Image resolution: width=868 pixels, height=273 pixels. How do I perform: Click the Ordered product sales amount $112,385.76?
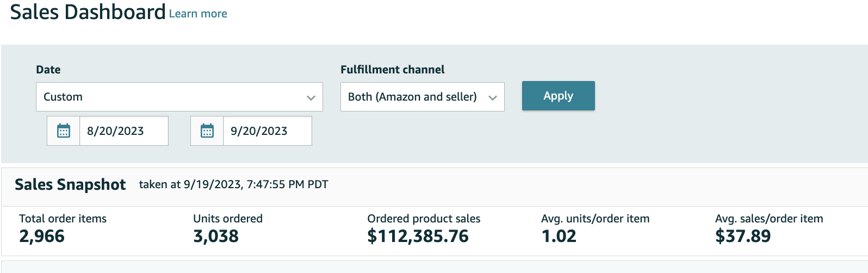418,237
